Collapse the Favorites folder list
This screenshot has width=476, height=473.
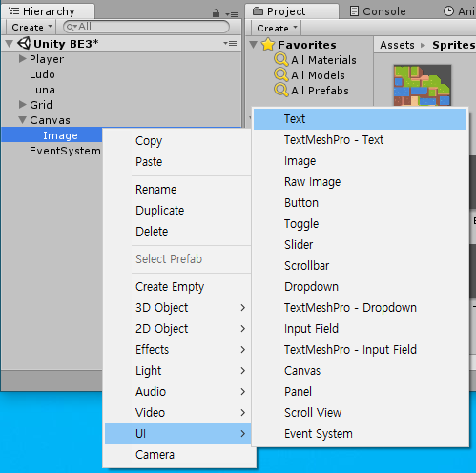tap(254, 45)
